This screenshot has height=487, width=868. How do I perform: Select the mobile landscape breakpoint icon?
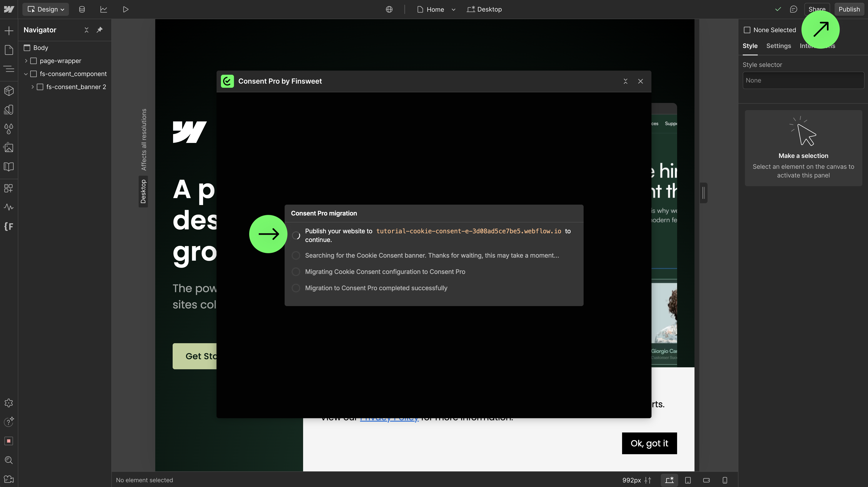pyautogui.click(x=707, y=480)
